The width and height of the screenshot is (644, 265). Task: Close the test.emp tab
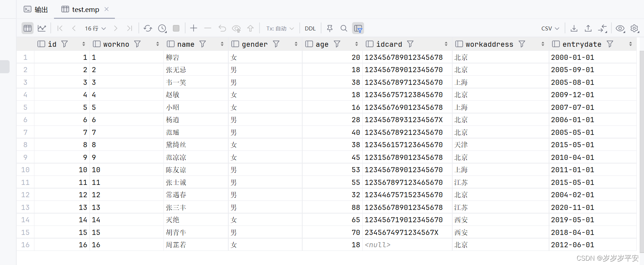(107, 9)
